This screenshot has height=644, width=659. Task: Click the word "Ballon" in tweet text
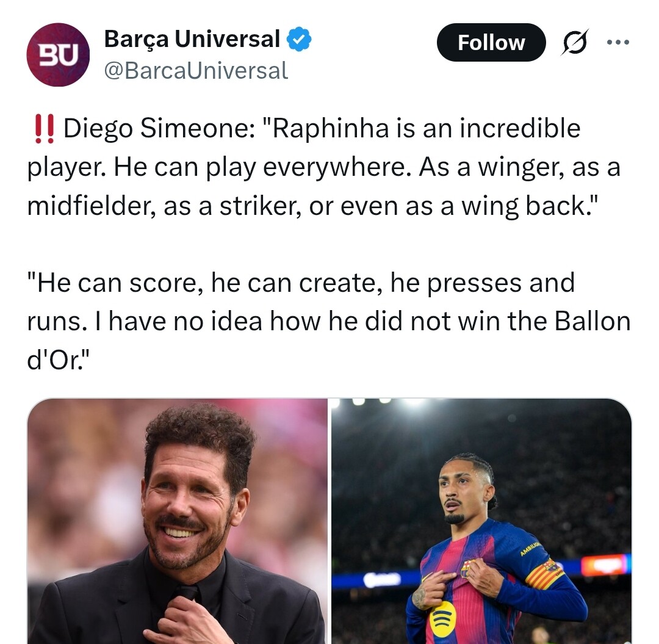click(x=592, y=322)
